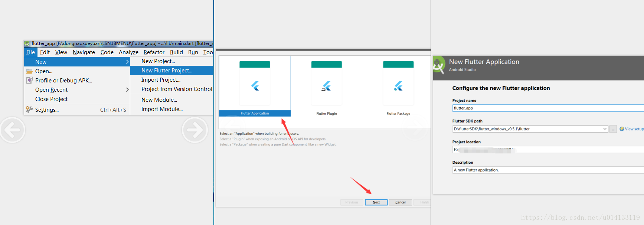
Task: Open the Run menu
Action: 193,52
